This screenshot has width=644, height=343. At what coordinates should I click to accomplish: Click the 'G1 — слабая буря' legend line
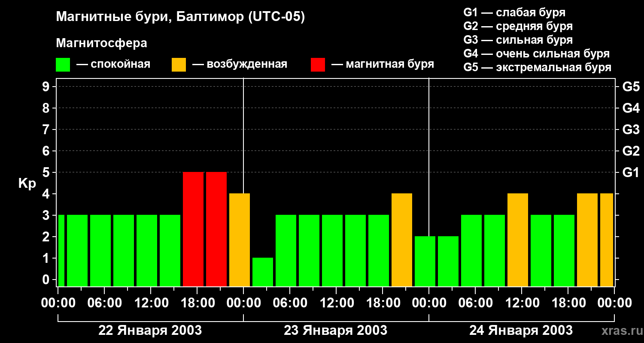coord(514,12)
